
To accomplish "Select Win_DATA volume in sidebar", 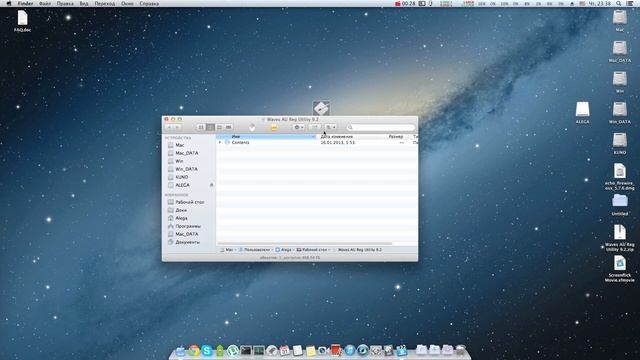I will click(186, 169).
